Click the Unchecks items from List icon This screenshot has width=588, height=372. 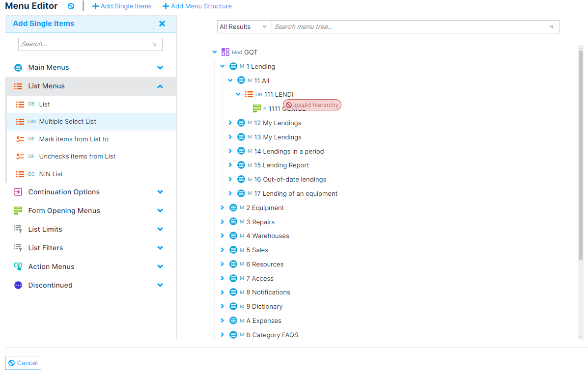coord(20,157)
